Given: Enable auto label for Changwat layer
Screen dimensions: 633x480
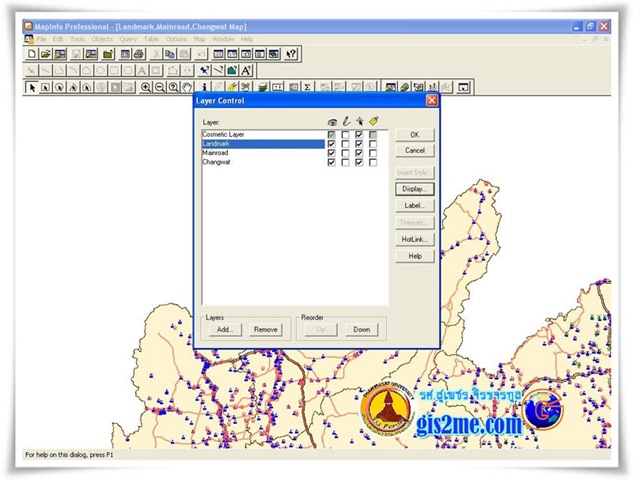Looking at the screenshot, I should pyautogui.click(x=373, y=162).
